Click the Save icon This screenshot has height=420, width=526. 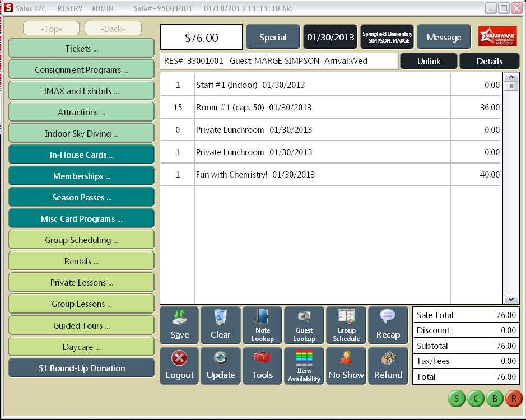(179, 325)
